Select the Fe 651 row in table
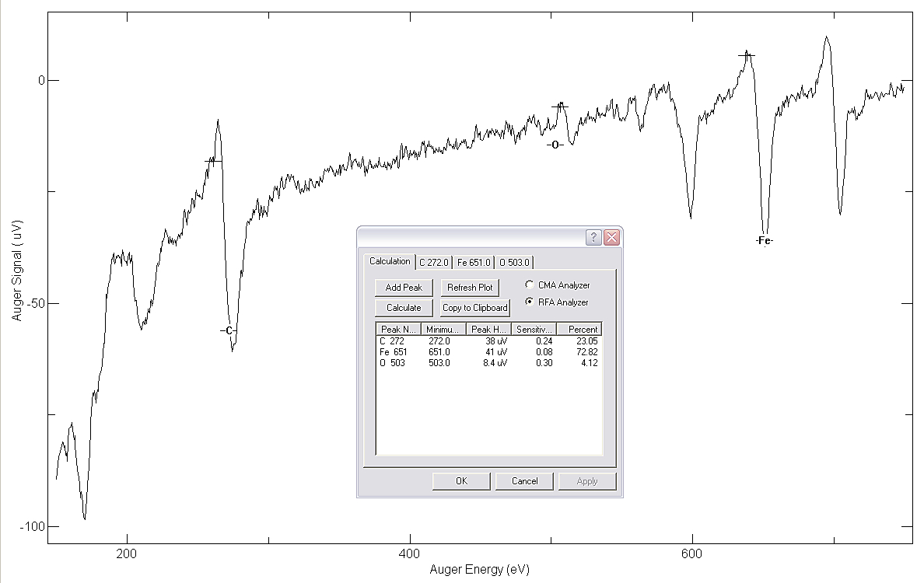 click(394, 352)
